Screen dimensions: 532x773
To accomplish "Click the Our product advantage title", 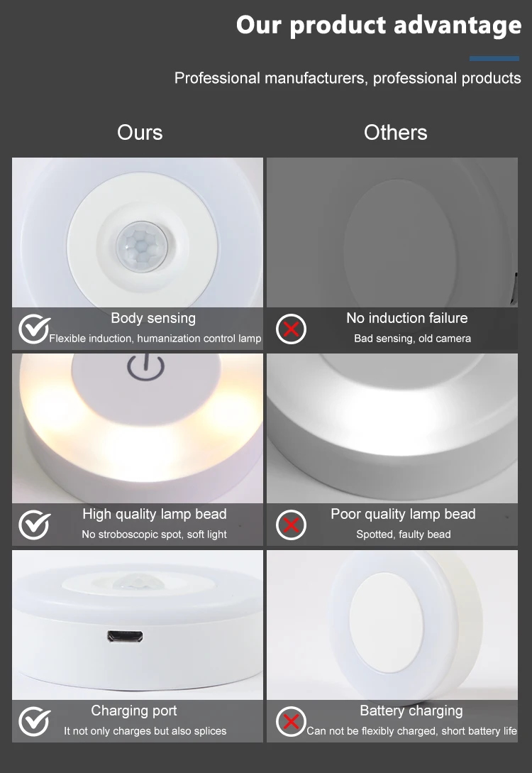I will click(x=378, y=26).
